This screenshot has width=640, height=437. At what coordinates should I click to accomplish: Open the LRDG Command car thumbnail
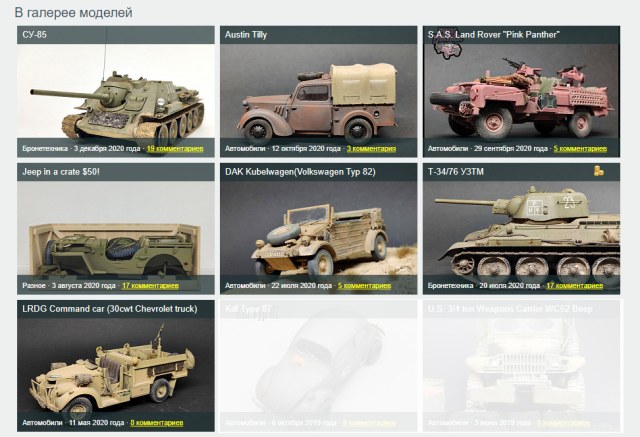pos(116,366)
